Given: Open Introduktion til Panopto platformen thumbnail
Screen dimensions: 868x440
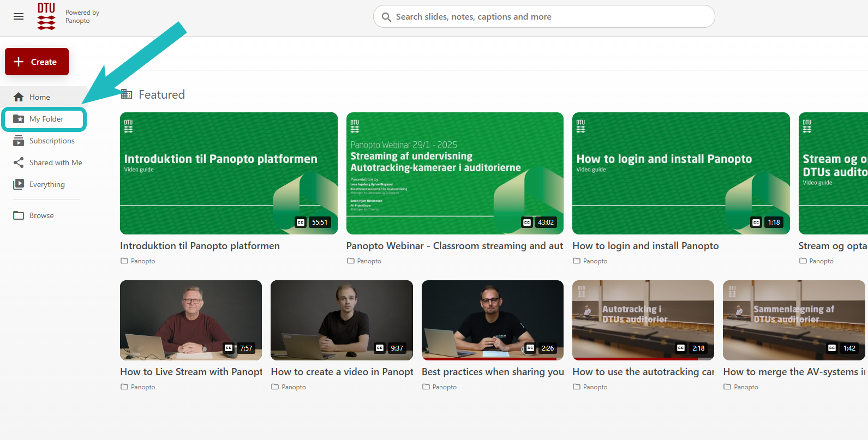Looking at the screenshot, I should tap(229, 173).
